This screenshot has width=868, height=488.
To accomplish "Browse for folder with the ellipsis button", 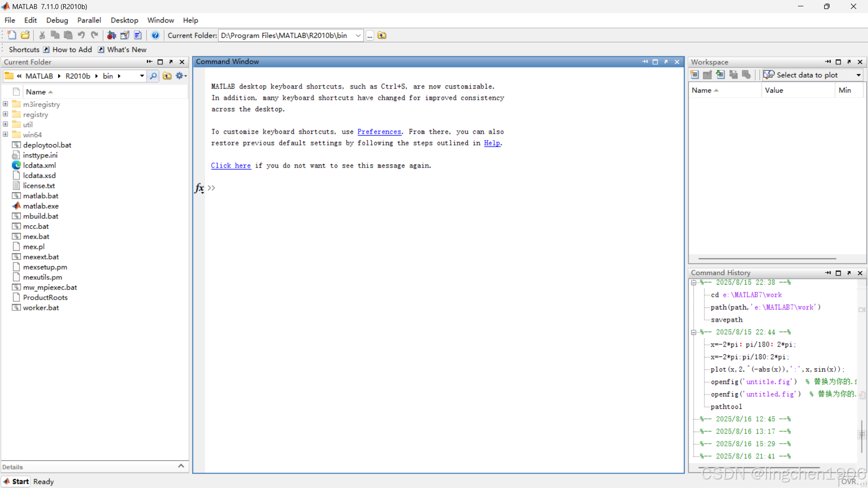I will (370, 36).
